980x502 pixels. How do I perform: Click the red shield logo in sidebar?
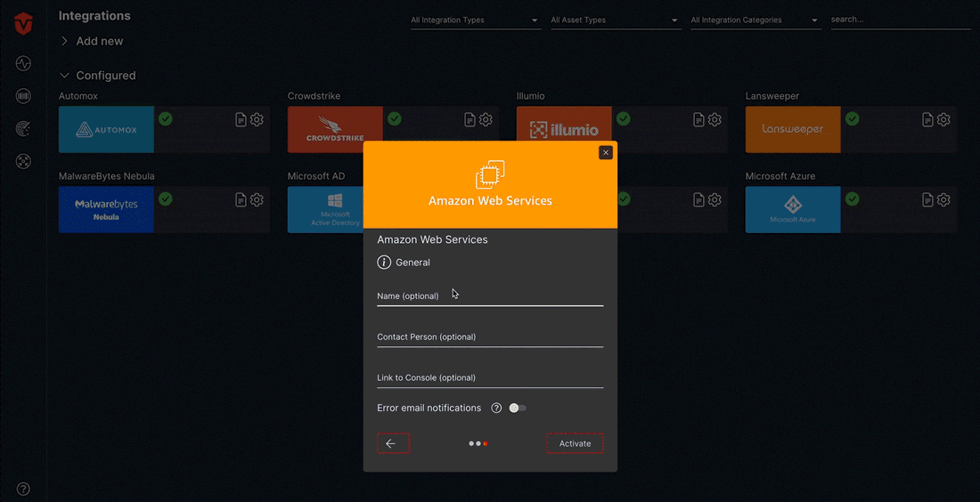pos(23,24)
